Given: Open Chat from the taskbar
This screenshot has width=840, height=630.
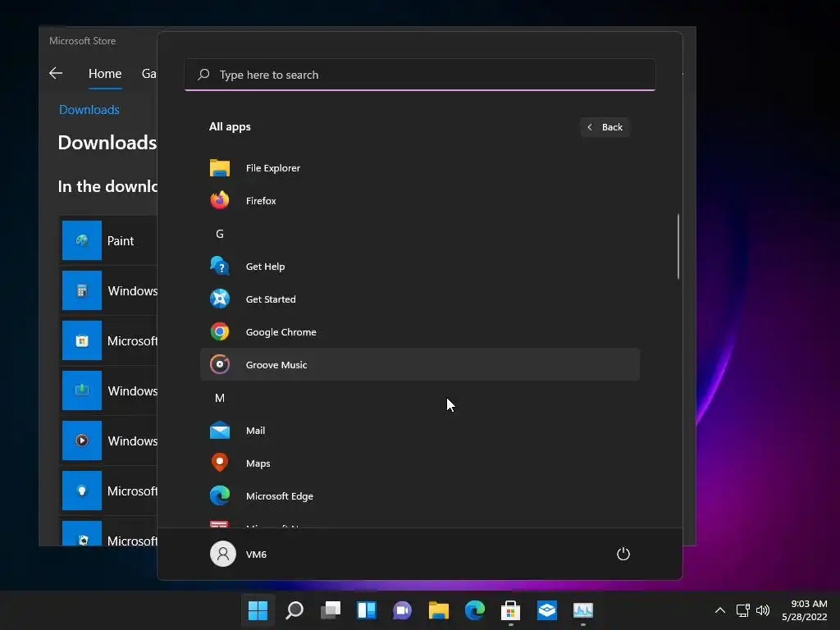Looking at the screenshot, I should point(402,609).
